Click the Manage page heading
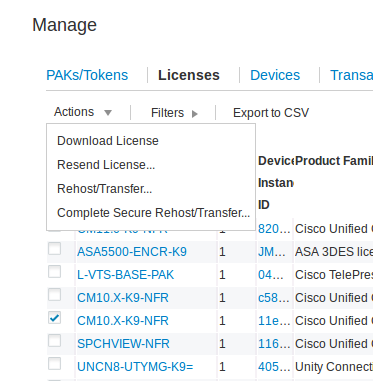The image size is (373, 381). tap(64, 25)
